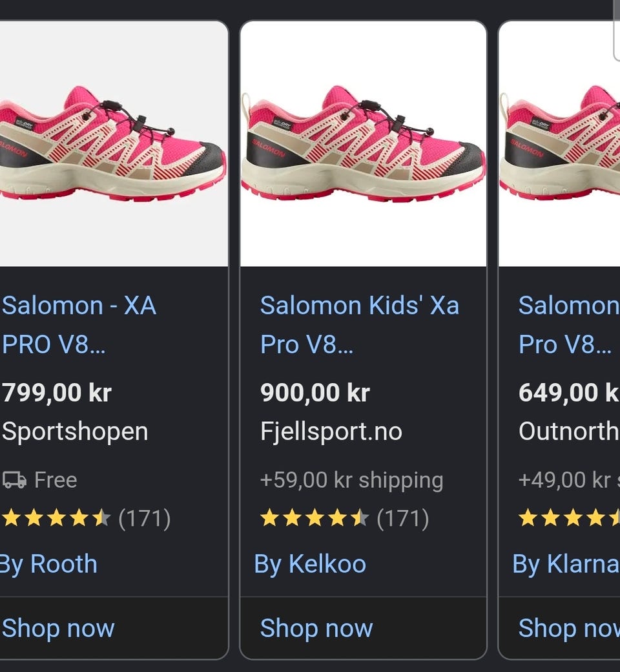Click the (171) review count on Sportshopen card

[145, 519]
